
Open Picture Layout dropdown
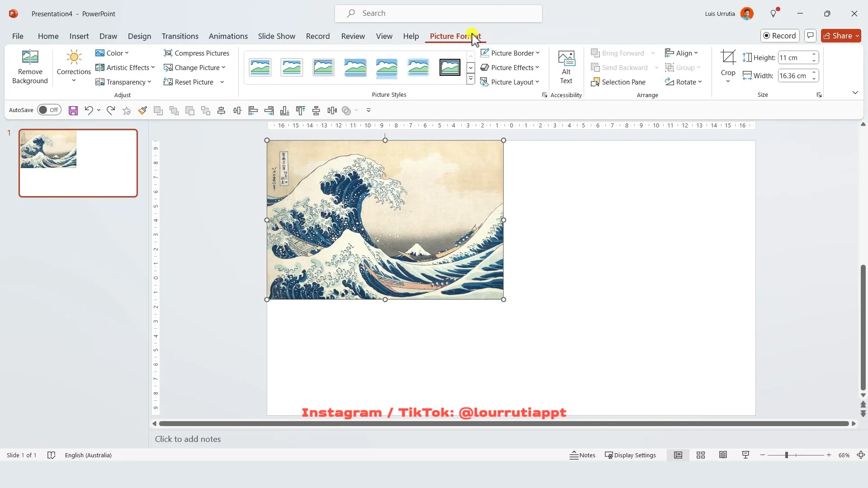(510, 82)
